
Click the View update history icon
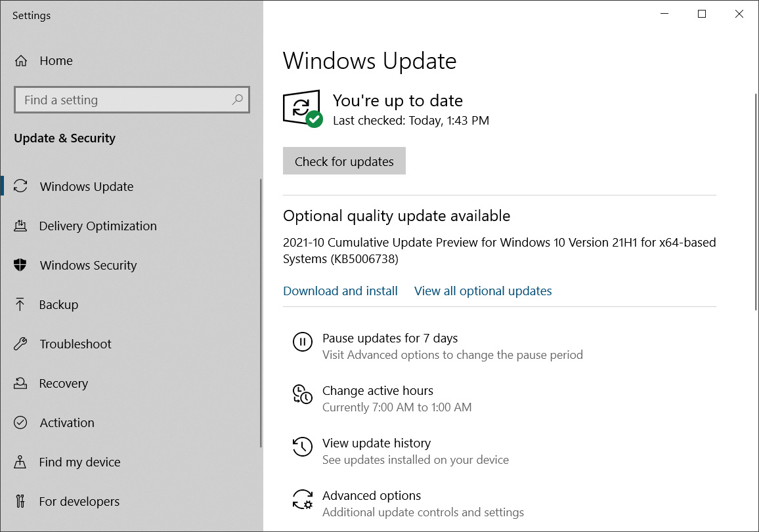[x=302, y=447]
